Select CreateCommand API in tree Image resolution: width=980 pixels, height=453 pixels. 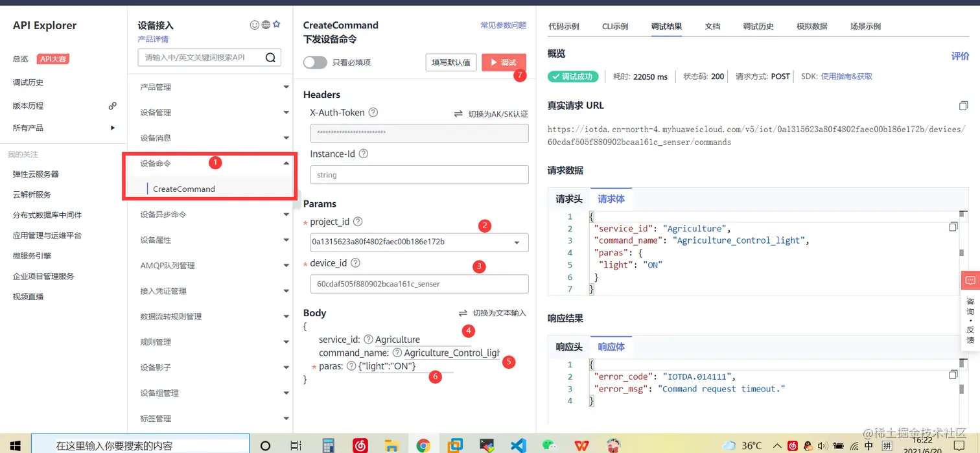coord(184,189)
